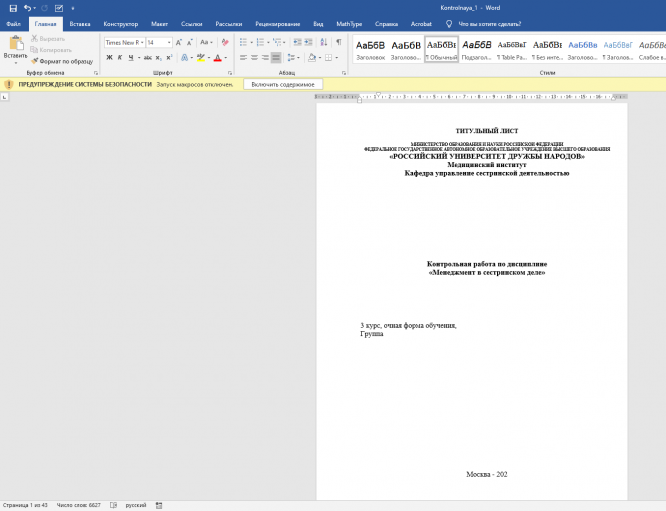Click Format Painter (Формат по образцу)

pyautogui.click(x=64, y=61)
